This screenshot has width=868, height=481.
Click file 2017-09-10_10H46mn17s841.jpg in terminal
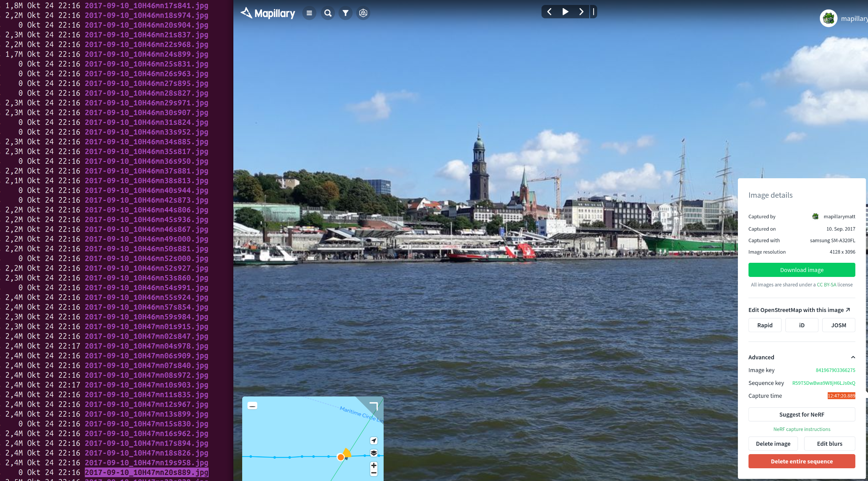(146, 6)
